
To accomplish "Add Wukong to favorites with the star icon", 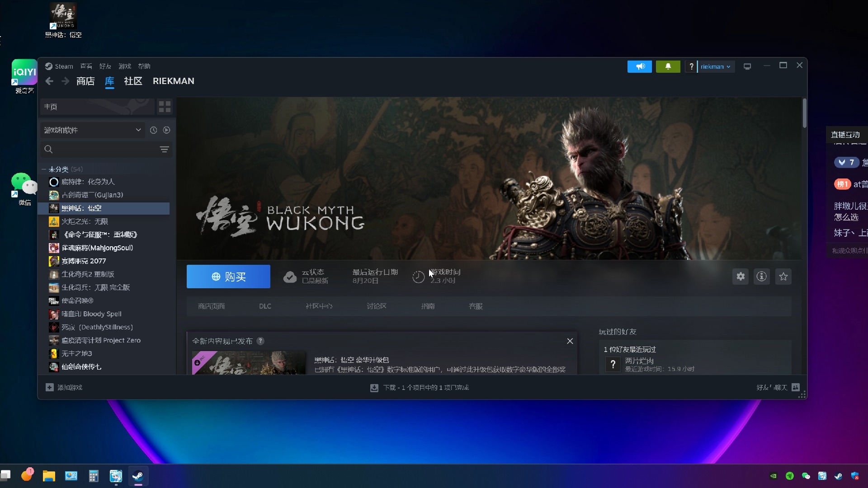I will pyautogui.click(x=783, y=277).
